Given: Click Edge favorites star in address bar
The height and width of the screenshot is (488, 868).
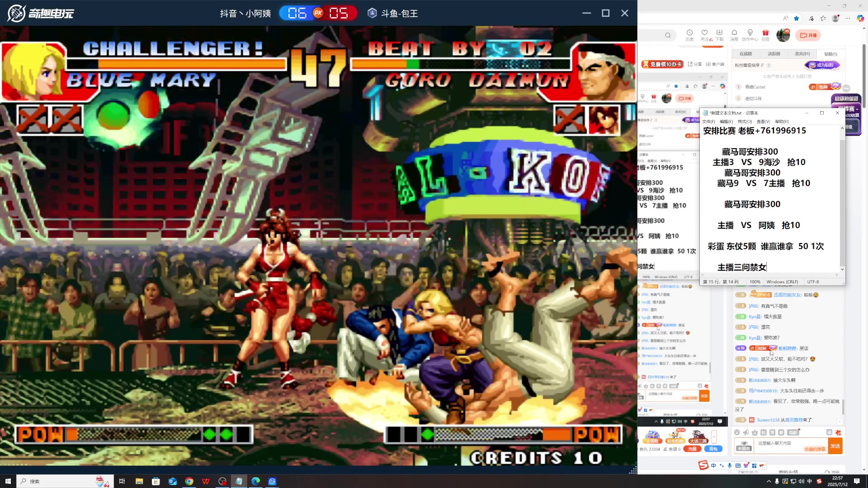Looking at the screenshot, I should [797, 19].
